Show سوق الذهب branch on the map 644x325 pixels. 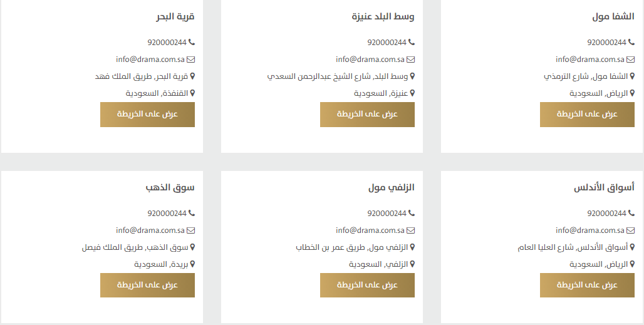[147, 285]
